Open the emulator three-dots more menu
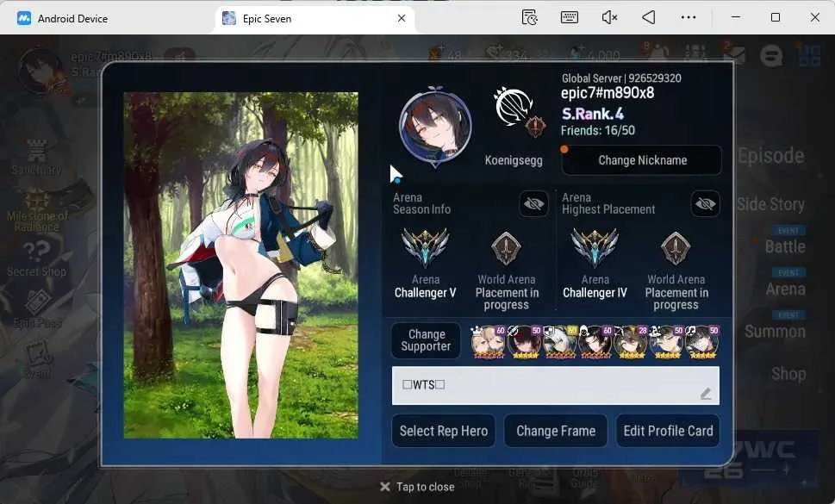The width and height of the screenshot is (835, 504). 688,17
